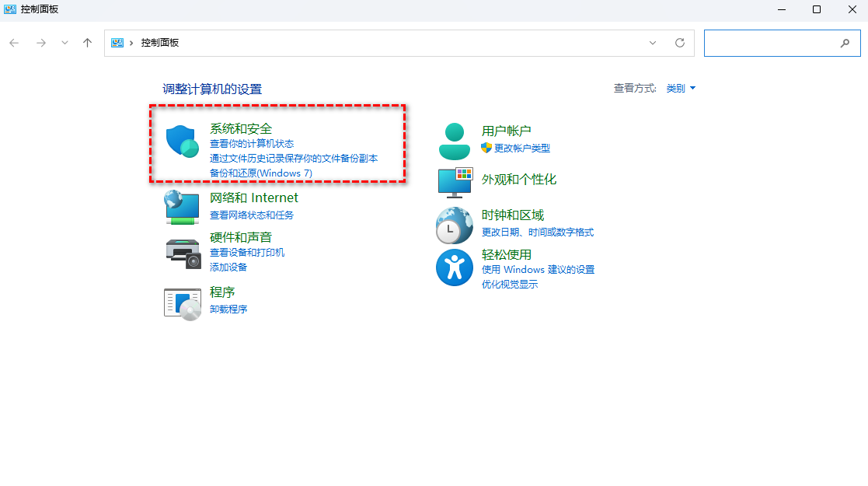Go up one level with up arrow
Viewport: 868px width, 486px height.
point(88,43)
